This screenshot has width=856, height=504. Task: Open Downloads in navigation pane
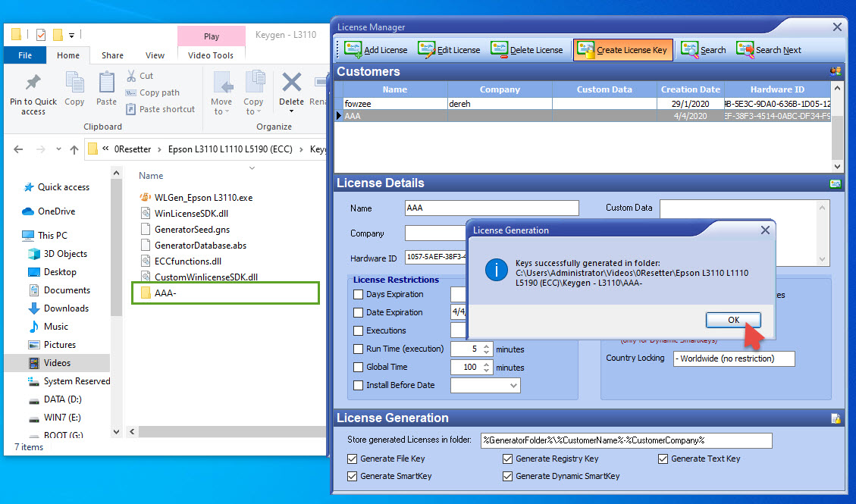(58, 308)
